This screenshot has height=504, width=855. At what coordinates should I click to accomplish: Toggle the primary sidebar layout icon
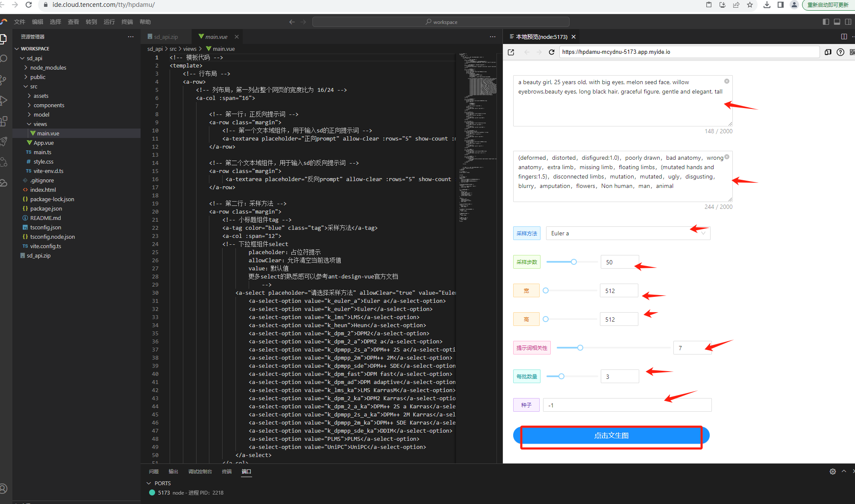826,22
